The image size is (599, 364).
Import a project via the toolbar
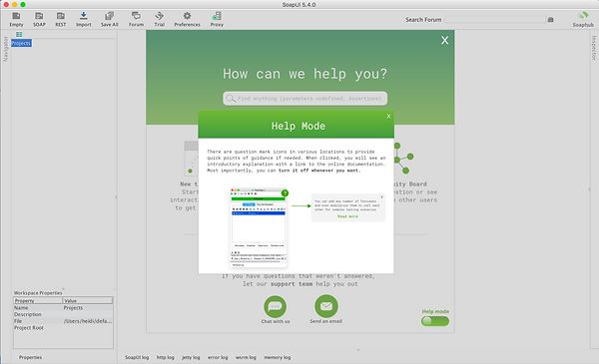(83, 19)
